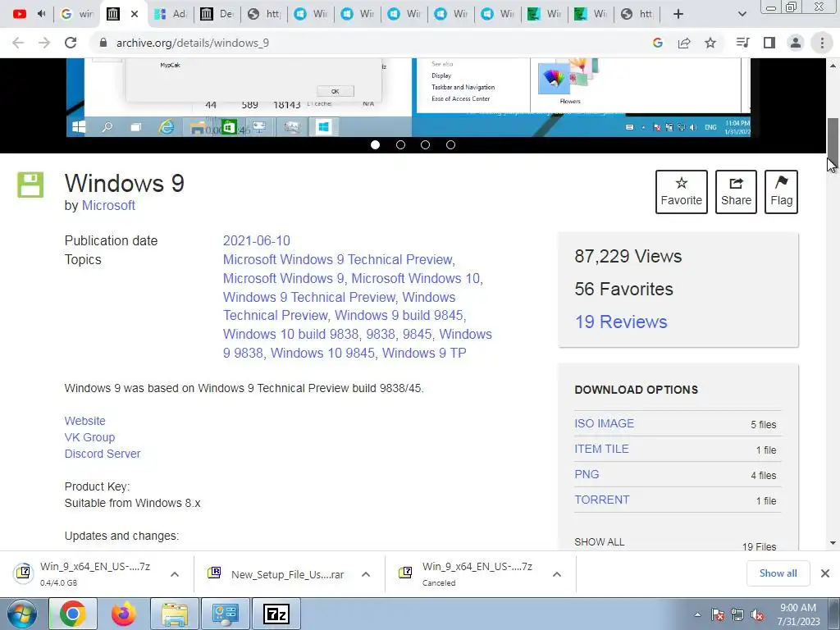
Task: Open the tab search dropdown
Action: tap(742, 14)
